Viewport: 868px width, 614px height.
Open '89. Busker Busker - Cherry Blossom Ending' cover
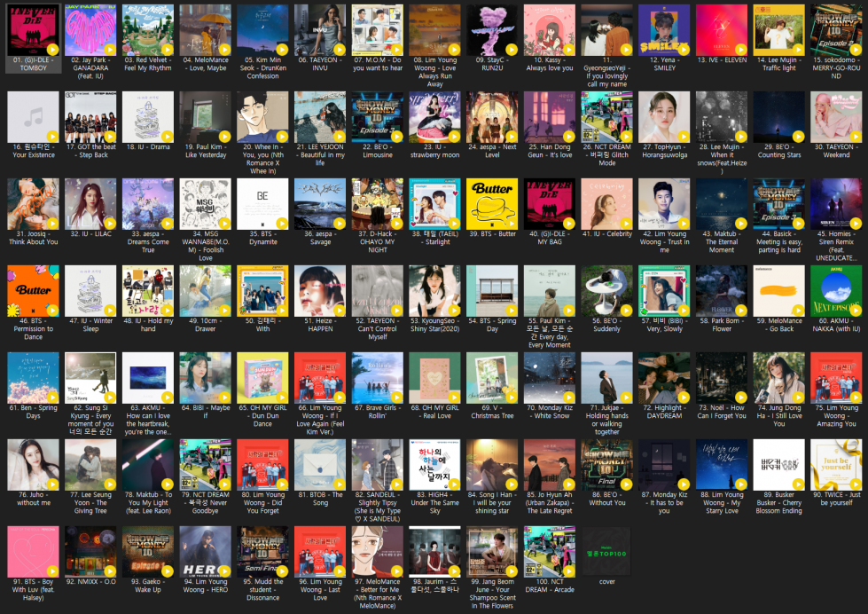point(778,465)
